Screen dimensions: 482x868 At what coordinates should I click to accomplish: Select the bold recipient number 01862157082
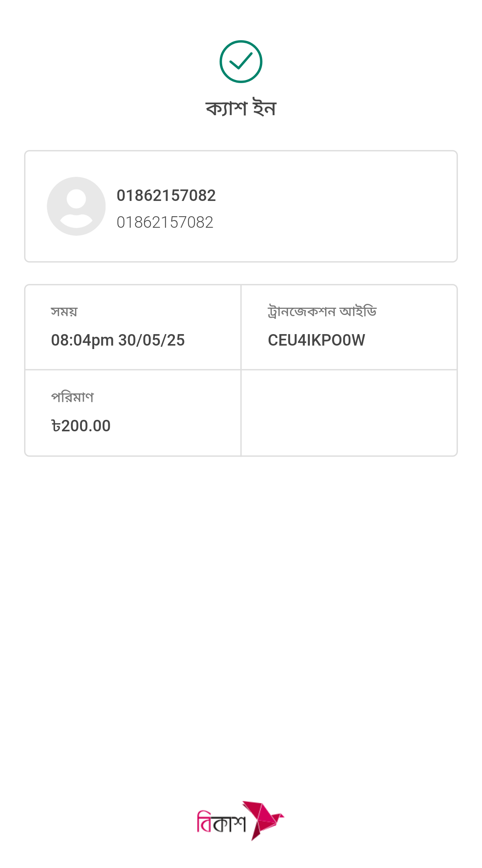166,196
